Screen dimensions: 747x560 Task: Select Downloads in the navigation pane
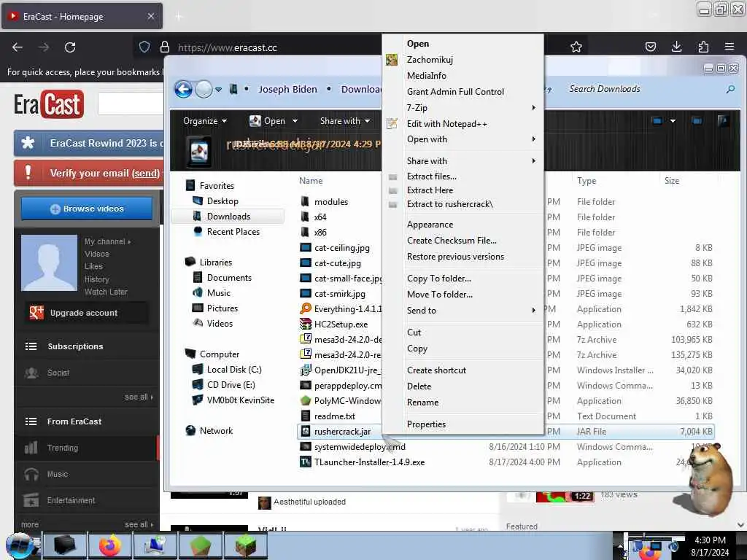click(x=228, y=216)
